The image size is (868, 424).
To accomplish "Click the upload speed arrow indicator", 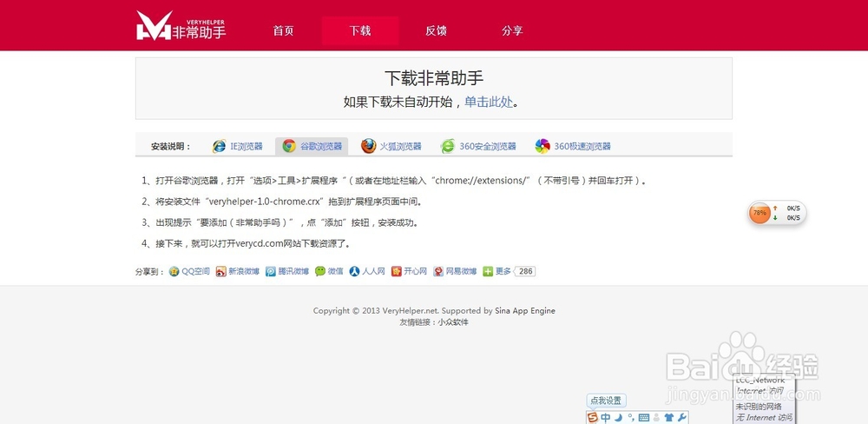I will point(775,208).
